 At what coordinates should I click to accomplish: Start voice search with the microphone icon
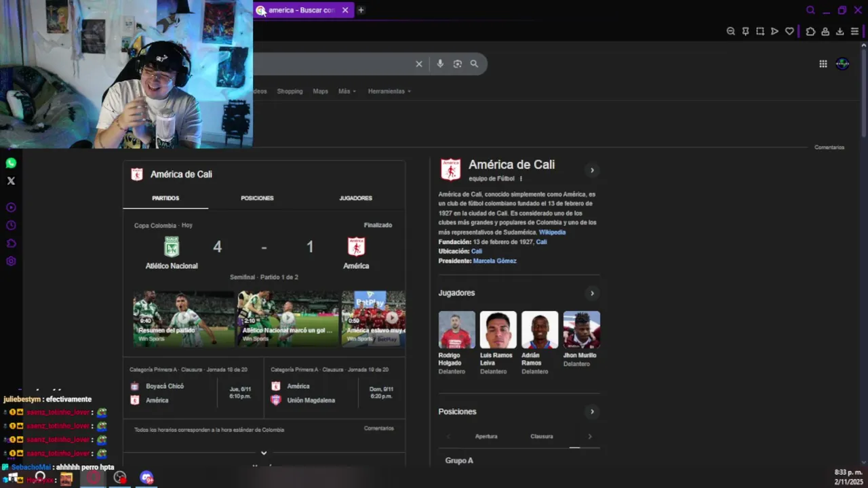440,64
